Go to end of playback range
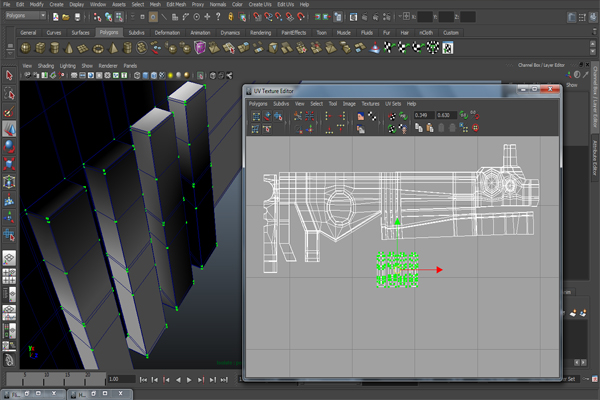Viewport: 600px width, 400px height. pos(225,380)
